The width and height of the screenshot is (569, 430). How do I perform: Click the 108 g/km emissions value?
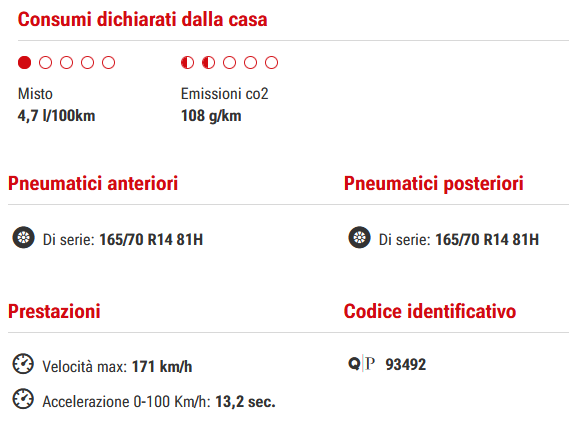click(x=211, y=116)
